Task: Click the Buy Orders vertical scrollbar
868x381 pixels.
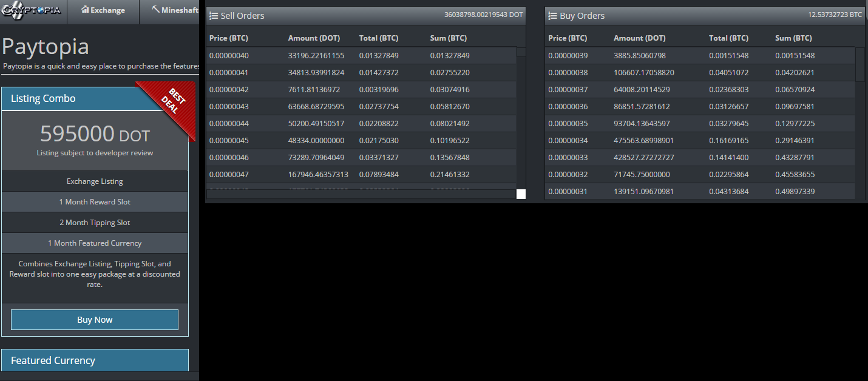Action: (x=860, y=123)
